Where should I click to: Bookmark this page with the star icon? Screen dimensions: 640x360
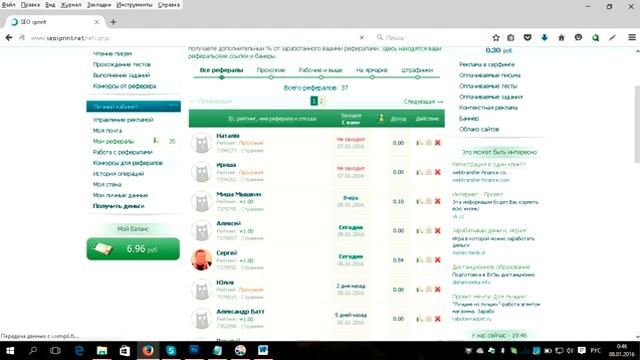[496, 38]
